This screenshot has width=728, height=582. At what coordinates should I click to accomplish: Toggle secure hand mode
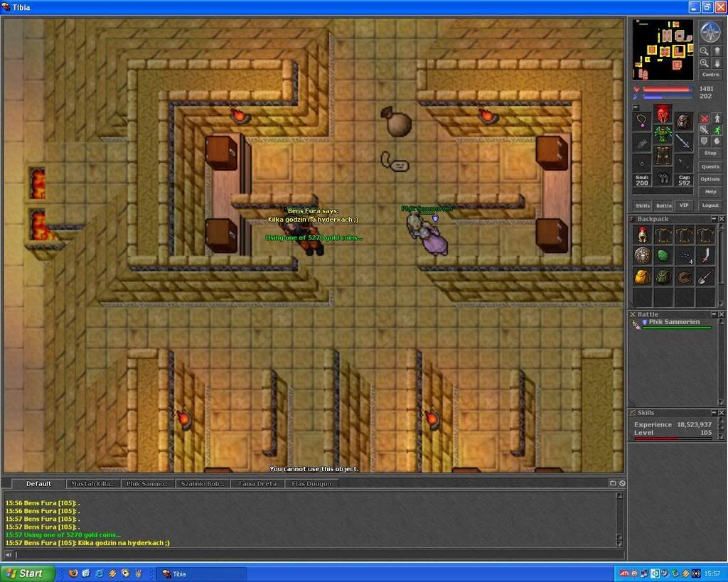point(717,141)
